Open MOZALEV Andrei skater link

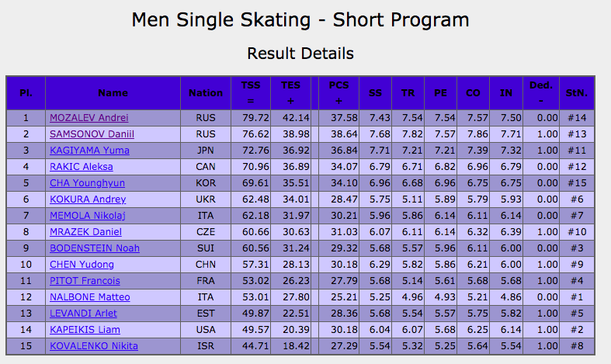(x=89, y=118)
